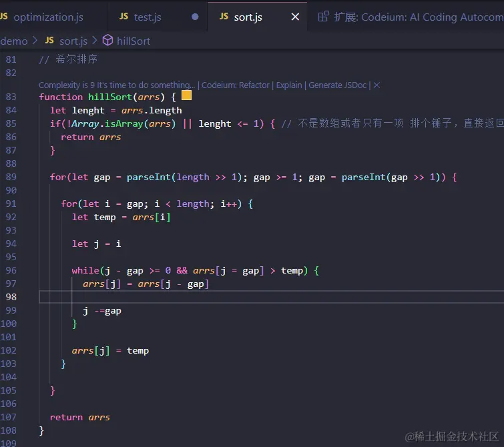Image resolution: width=504 pixels, height=447 pixels.
Task: Click 'Array.isArray' on line 85
Action: click(x=107, y=124)
